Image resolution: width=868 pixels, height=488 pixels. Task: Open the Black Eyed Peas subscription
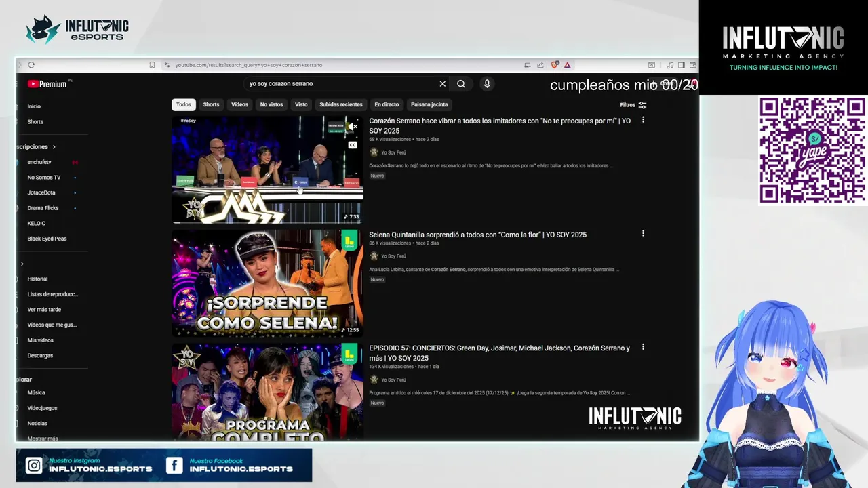coord(47,239)
